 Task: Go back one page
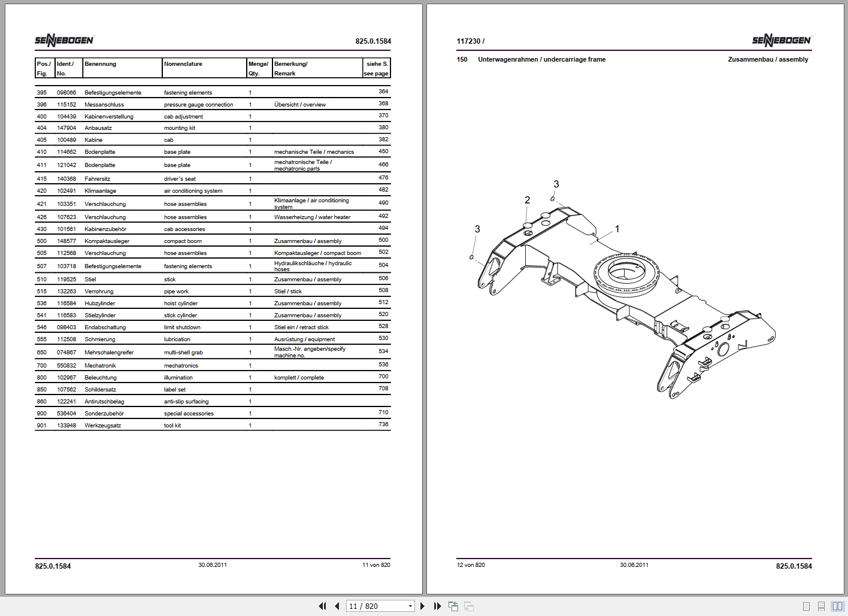pos(337,606)
